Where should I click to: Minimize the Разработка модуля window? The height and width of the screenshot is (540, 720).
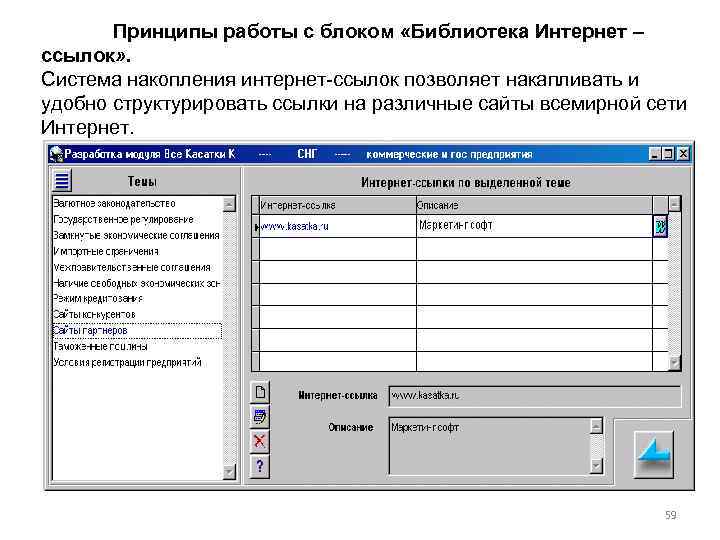(655, 154)
